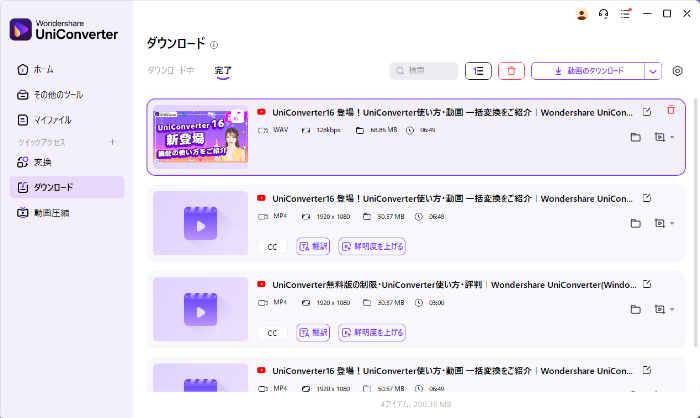The width and height of the screenshot is (700, 418).
Task: Open download settings hexagon icon
Action: coord(677,71)
